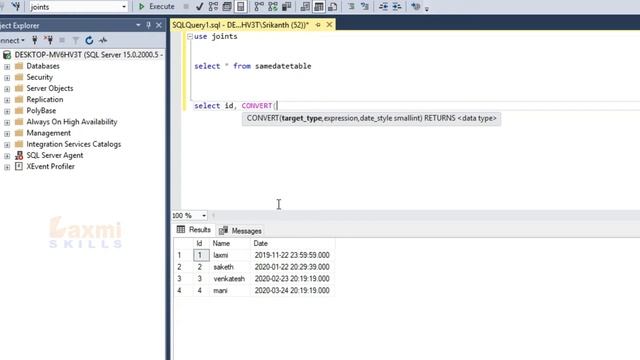The image size is (640, 360).
Task: Click the Connect Object Explorer plug icon
Action: coord(35,40)
